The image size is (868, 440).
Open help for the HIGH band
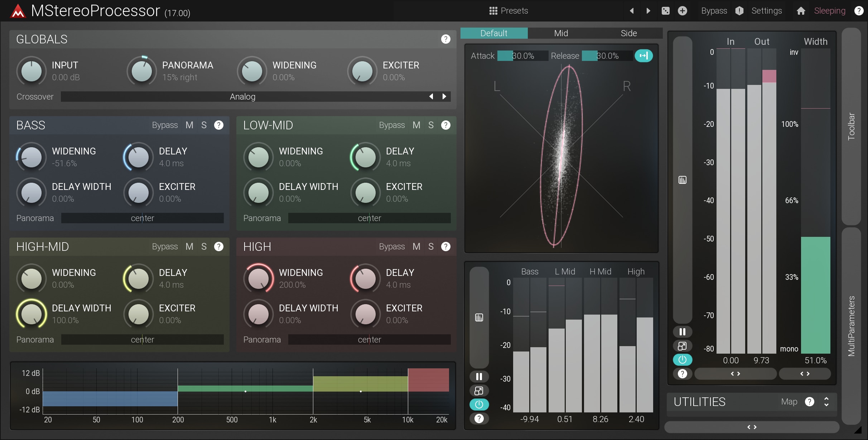445,247
